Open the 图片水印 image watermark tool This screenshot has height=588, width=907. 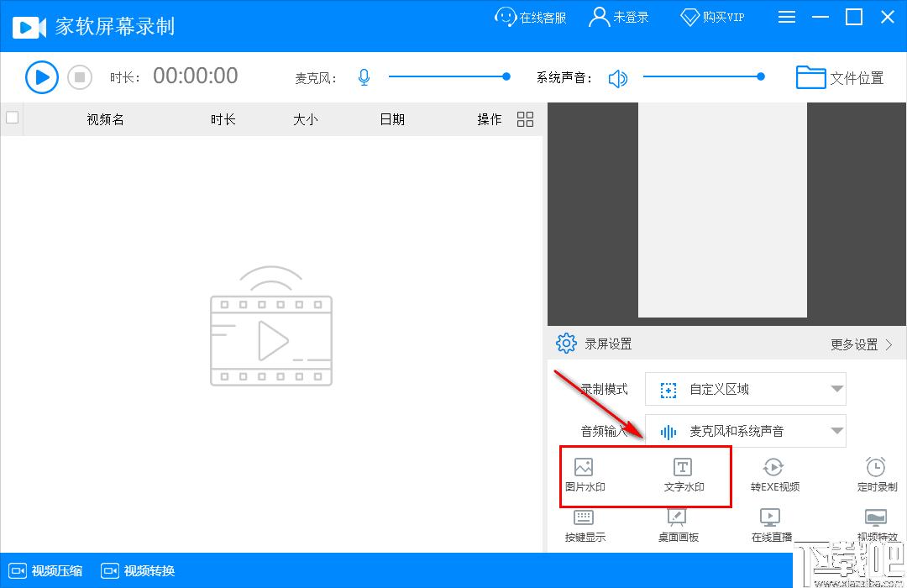[585, 475]
